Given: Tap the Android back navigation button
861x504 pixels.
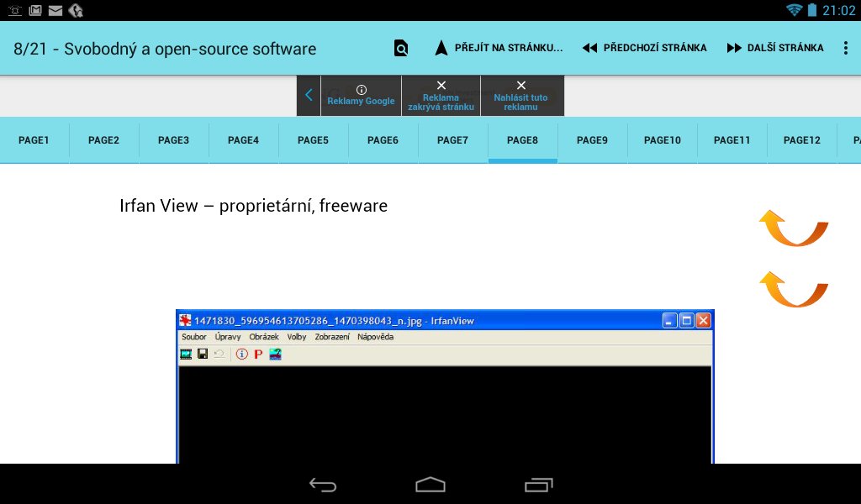Looking at the screenshot, I should click(x=323, y=485).
